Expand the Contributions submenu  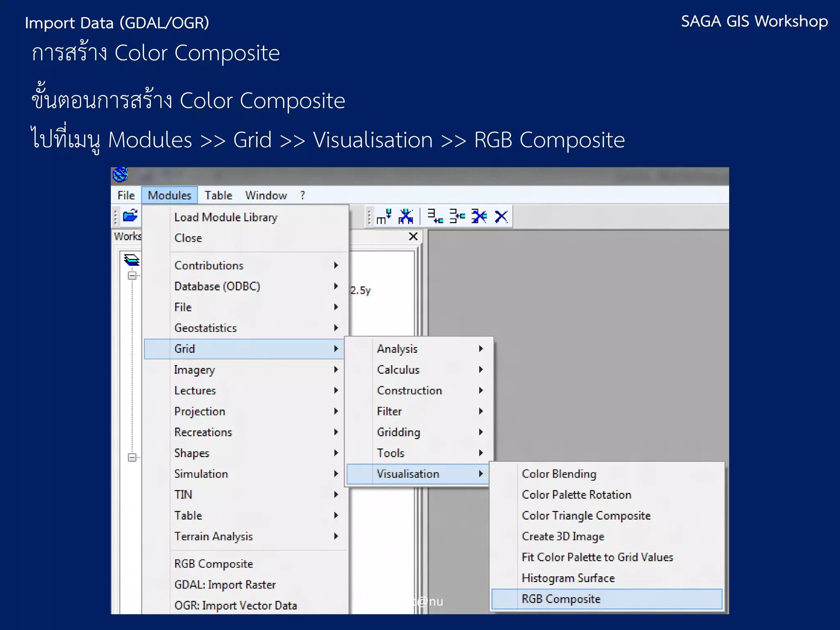pos(246,265)
